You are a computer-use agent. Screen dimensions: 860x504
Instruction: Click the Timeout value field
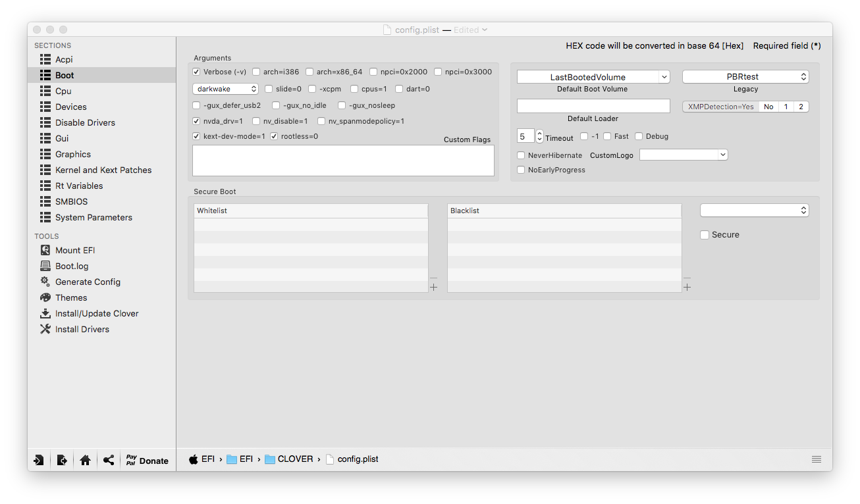point(525,136)
